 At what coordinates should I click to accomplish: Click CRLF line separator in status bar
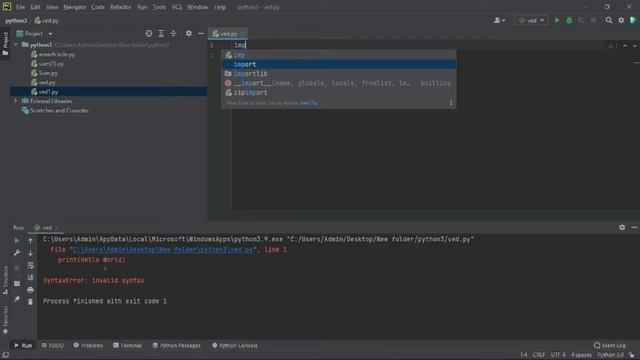tap(538, 355)
